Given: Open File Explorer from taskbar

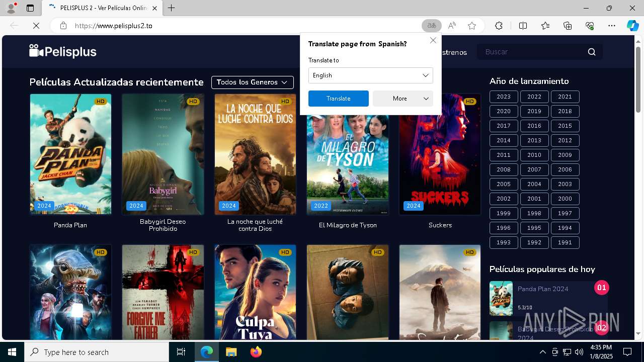Looking at the screenshot, I should 231,352.
